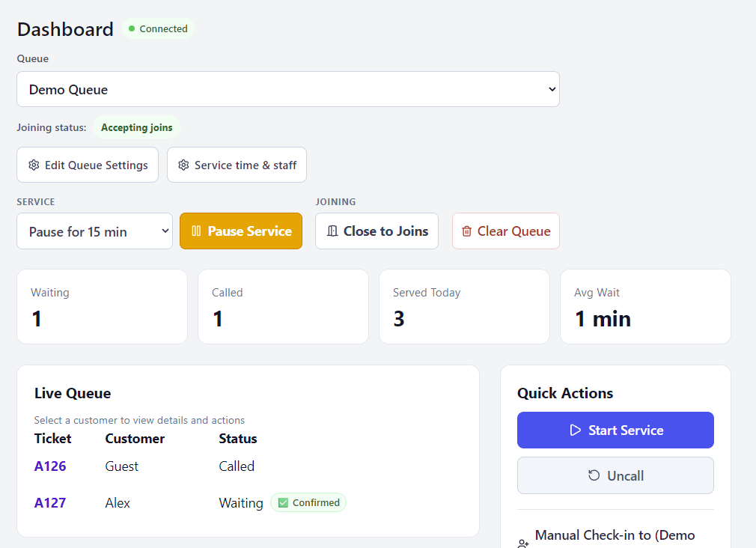Click gear icon on Service time & staff
Image resolution: width=756 pixels, height=548 pixels.
click(x=183, y=165)
